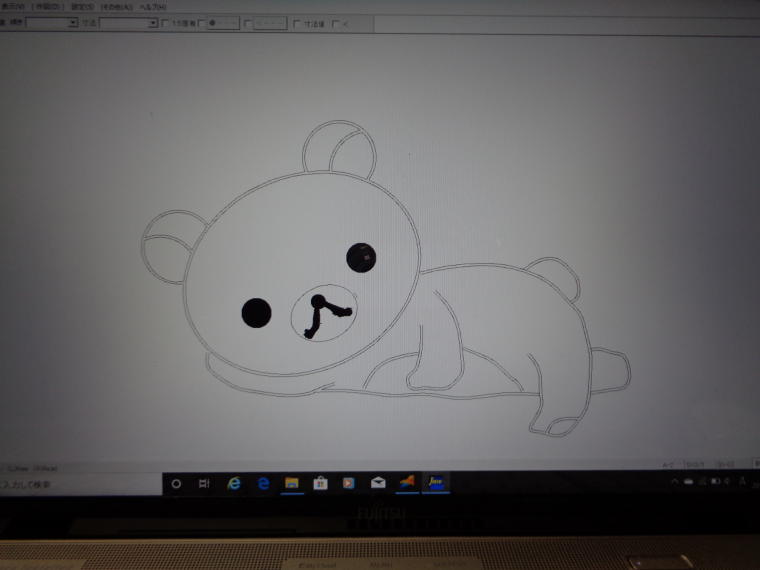The height and width of the screenshot is (570, 760).
Task: Open the 設定(S) menu
Action: click(82, 6)
